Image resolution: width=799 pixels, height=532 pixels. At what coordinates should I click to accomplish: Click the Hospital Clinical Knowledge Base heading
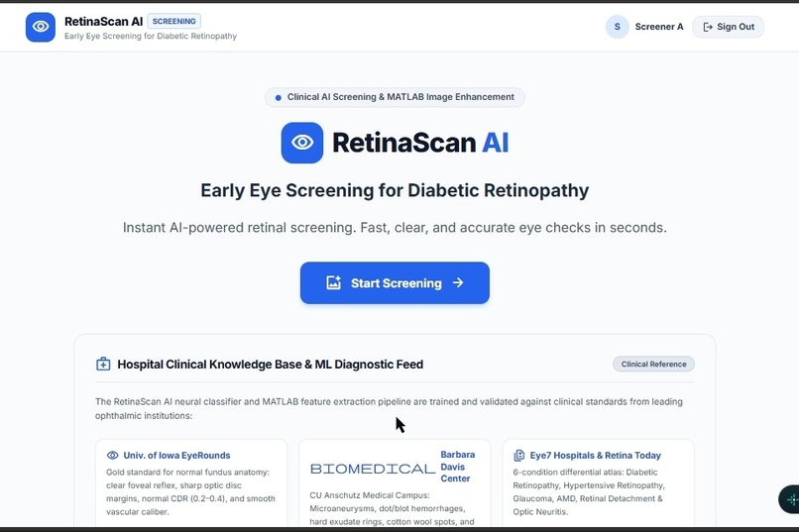270,365
